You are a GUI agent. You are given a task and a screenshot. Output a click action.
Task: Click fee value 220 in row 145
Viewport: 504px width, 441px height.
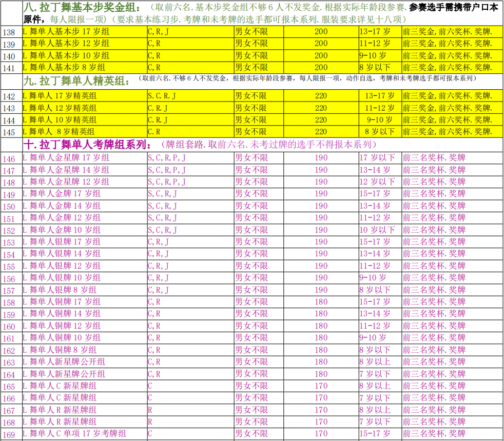[321, 132]
